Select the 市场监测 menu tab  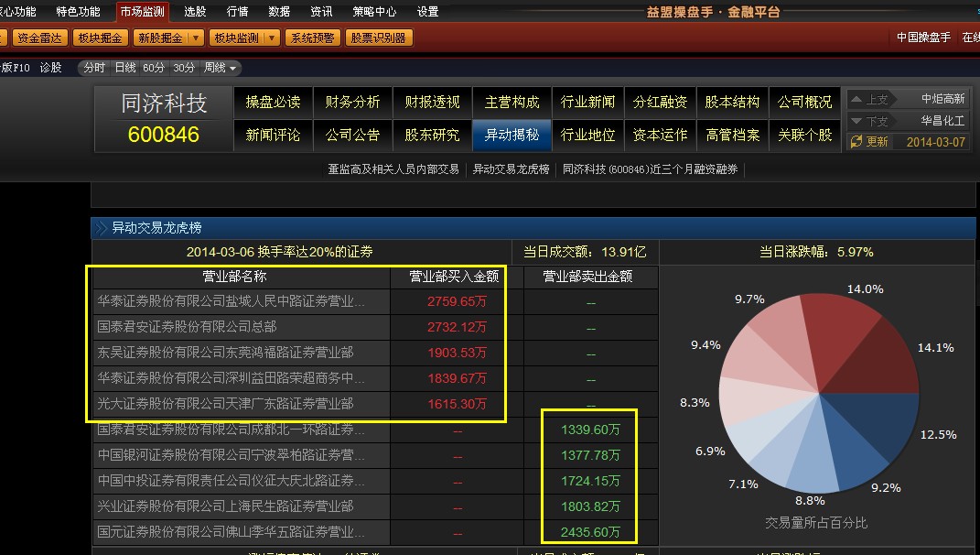[142, 11]
